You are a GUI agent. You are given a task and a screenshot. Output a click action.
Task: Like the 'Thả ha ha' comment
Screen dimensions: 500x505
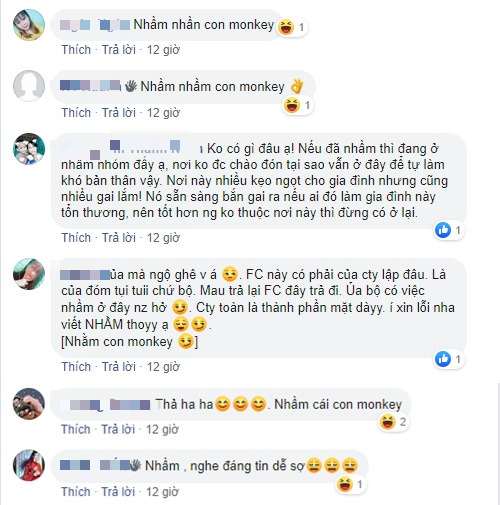pos(76,429)
